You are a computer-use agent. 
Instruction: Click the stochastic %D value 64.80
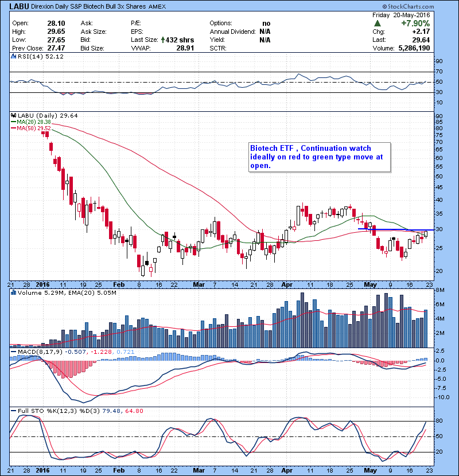(134, 411)
